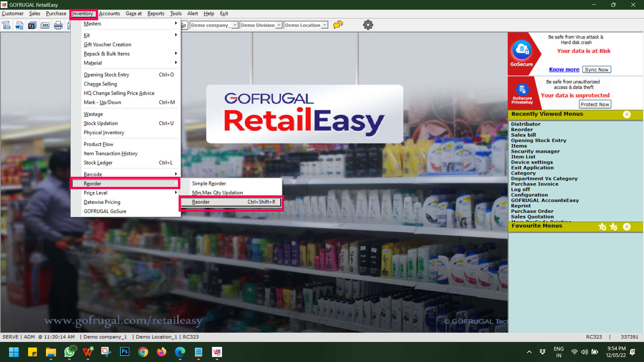This screenshot has width=644, height=362.
Task: Choose Simple Reorder from the submenu
Action: (x=209, y=183)
